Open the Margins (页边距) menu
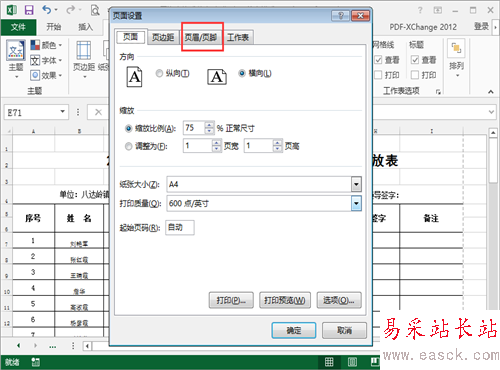Image resolution: width=500 pixels, height=370 pixels. [x=84, y=59]
